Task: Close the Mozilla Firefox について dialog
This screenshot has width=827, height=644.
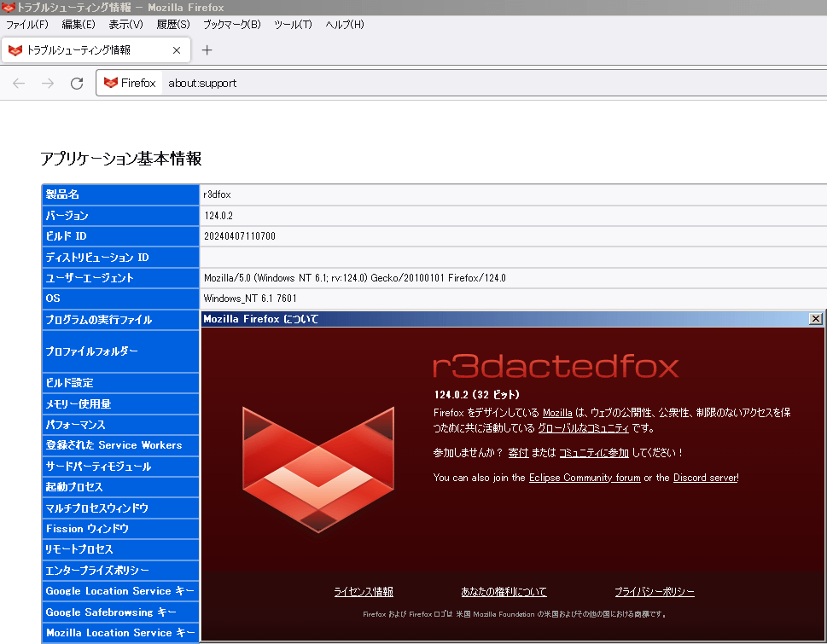Action: coord(815,318)
